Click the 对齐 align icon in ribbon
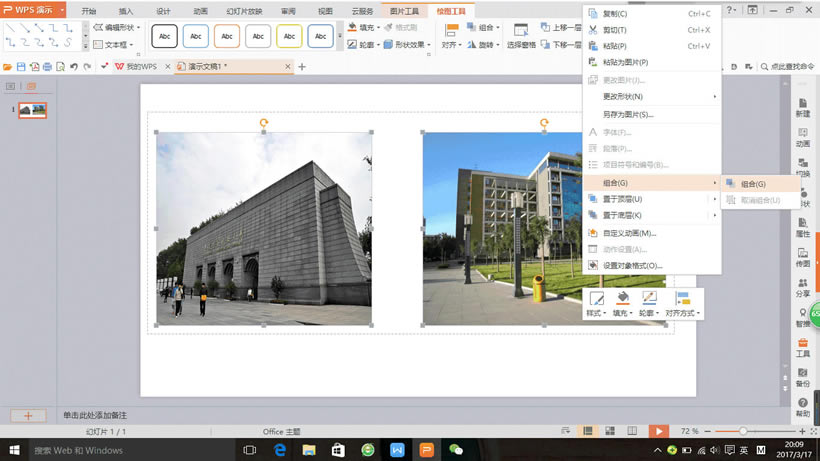 coord(451,30)
